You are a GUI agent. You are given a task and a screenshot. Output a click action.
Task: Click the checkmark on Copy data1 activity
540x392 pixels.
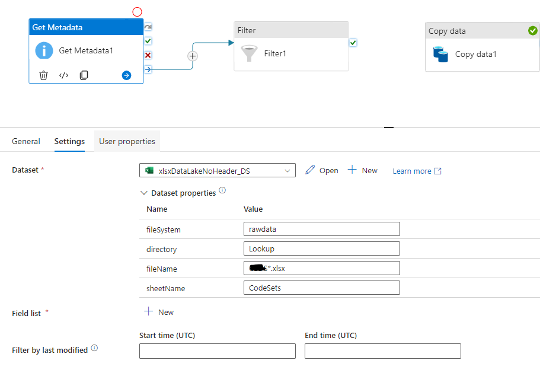(532, 30)
